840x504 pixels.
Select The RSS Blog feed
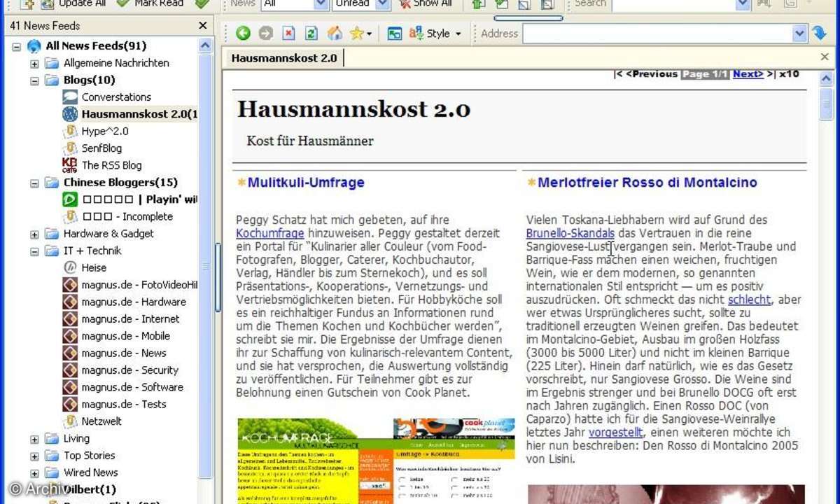point(111,165)
